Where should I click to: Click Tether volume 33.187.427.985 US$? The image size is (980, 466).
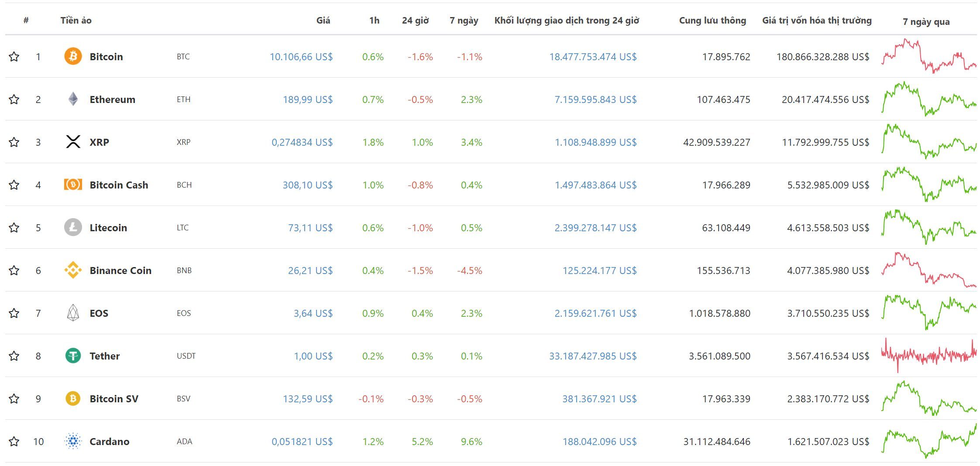coord(593,356)
